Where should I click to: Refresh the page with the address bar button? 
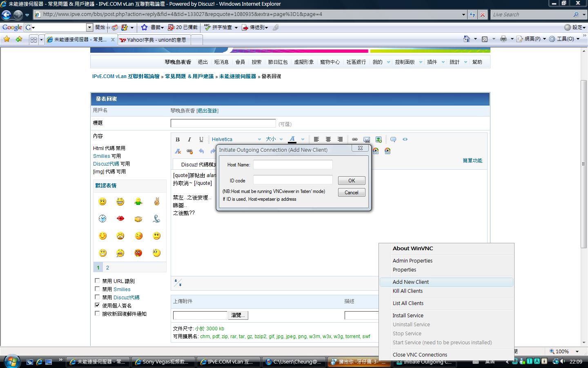[472, 14]
